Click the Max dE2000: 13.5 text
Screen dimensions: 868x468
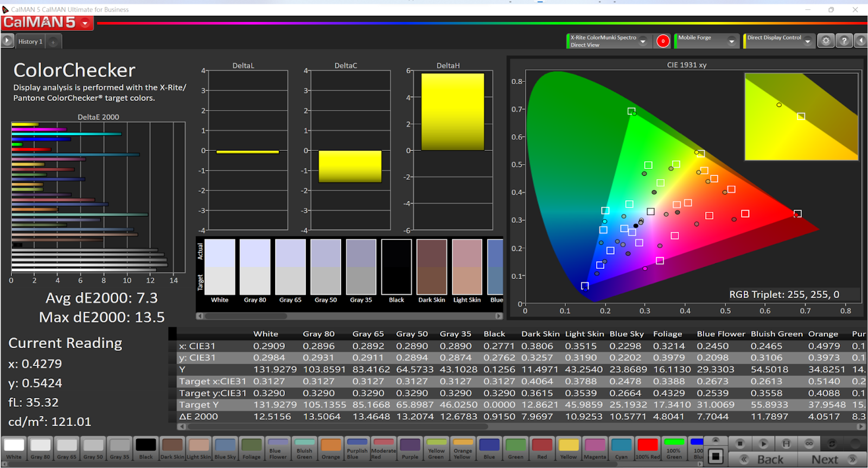click(x=101, y=317)
